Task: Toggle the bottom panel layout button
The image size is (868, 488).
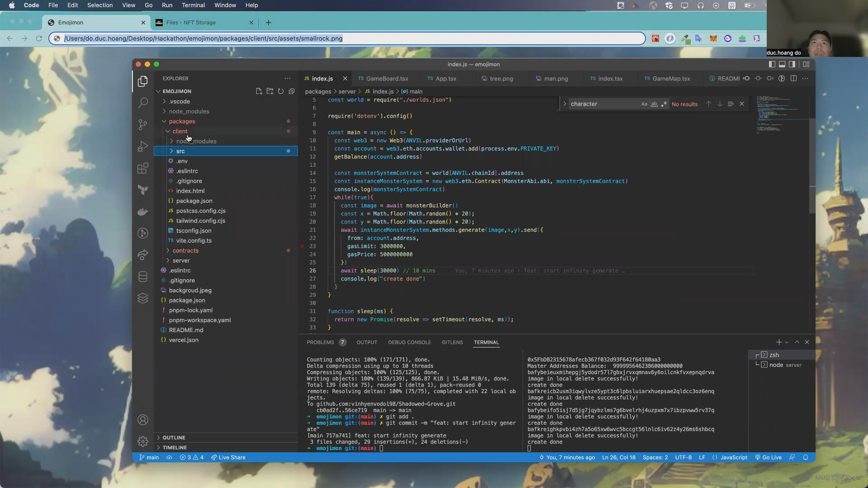Action: pos(782,64)
